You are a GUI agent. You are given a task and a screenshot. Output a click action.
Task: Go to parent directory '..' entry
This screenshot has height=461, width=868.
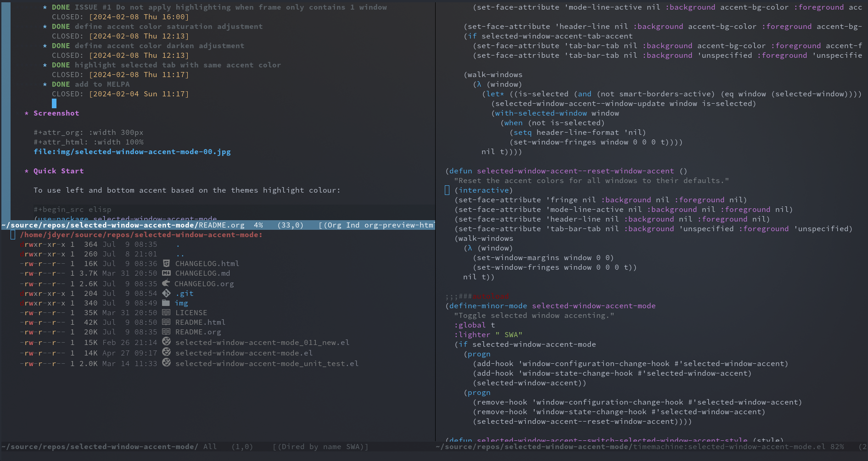tap(180, 254)
